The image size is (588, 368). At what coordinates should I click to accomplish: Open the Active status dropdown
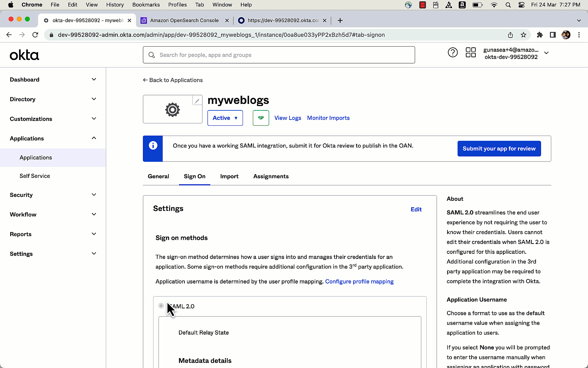(x=225, y=118)
